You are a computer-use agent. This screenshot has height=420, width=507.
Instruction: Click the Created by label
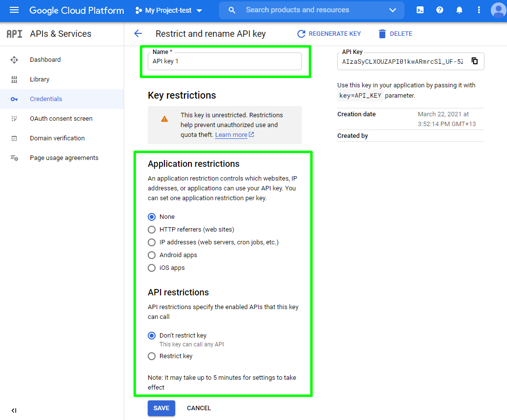(x=352, y=136)
